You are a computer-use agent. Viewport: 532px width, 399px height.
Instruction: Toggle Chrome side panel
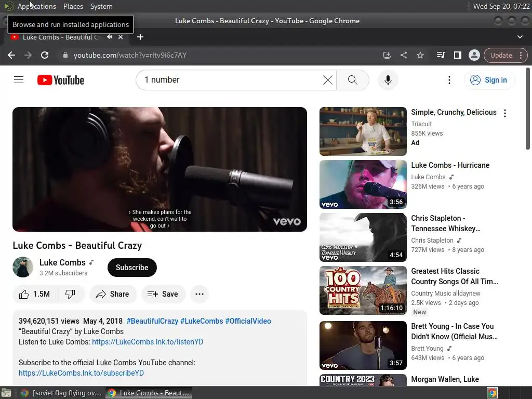pyautogui.click(x=457, y=55)
